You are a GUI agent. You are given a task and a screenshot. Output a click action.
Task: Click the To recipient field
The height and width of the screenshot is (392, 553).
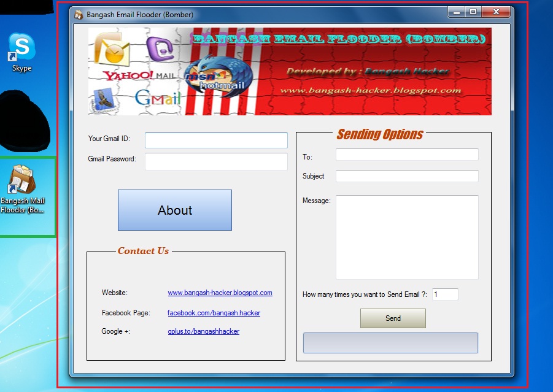(406, 154)
